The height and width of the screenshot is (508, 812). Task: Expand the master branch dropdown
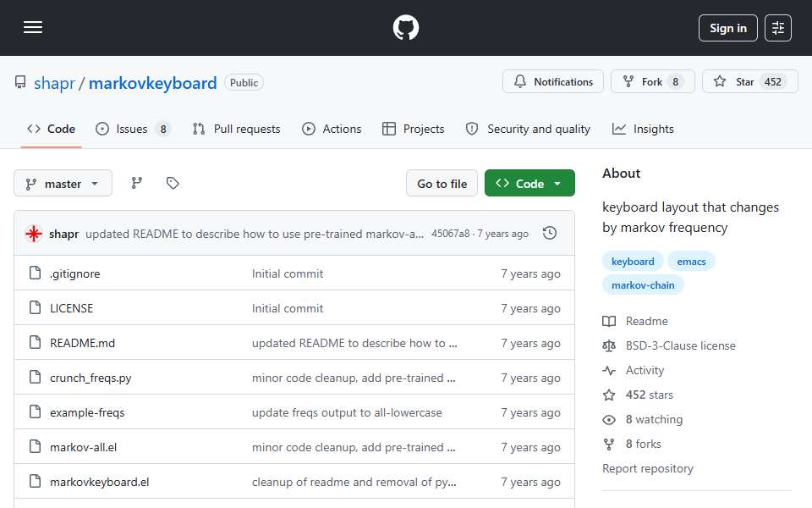tap(63, 184)
